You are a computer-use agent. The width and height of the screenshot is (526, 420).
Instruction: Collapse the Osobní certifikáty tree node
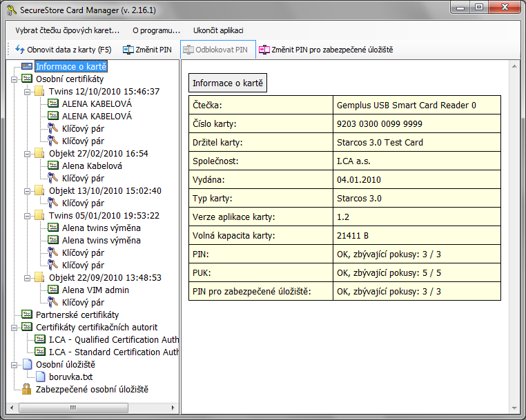pos(14,79)
